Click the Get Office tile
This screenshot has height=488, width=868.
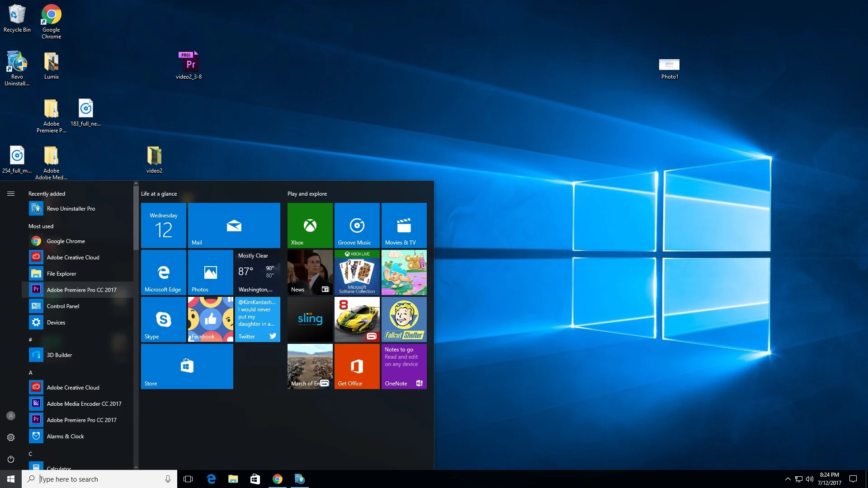357,366
